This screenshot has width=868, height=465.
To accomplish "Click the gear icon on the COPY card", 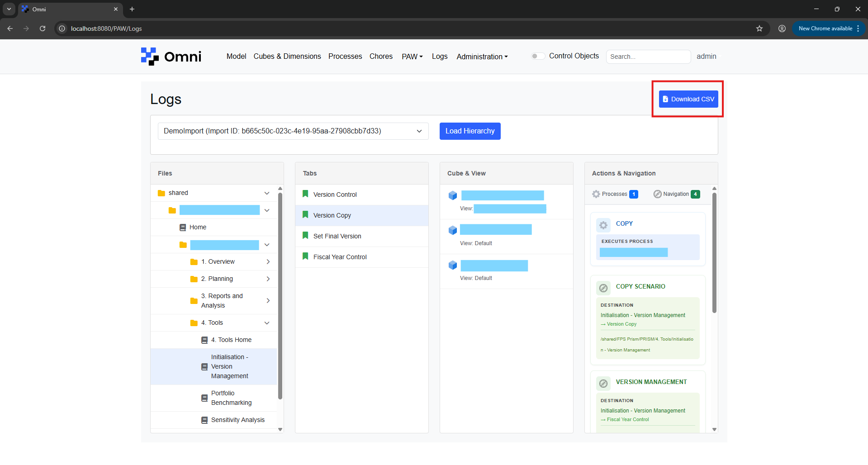I will click(603, 225).
